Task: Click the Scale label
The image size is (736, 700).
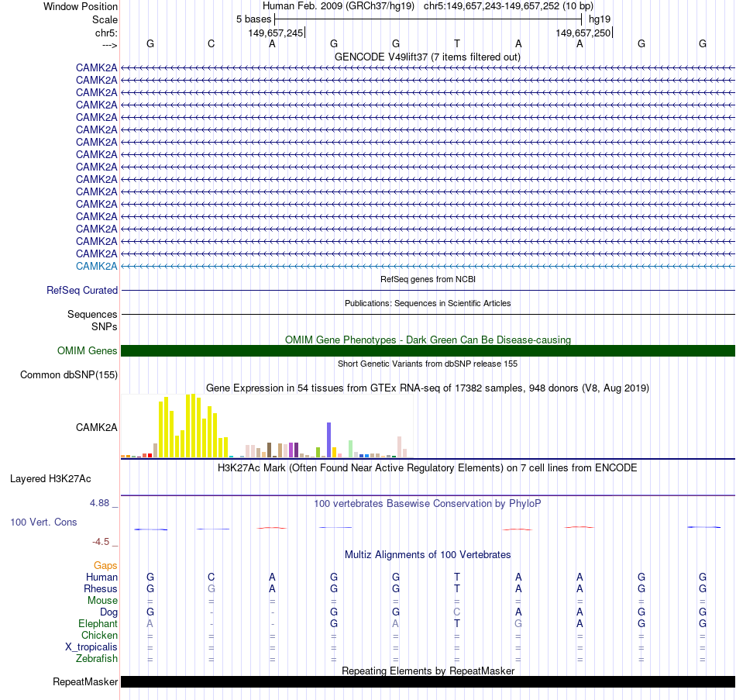Action: click(105, 19)
